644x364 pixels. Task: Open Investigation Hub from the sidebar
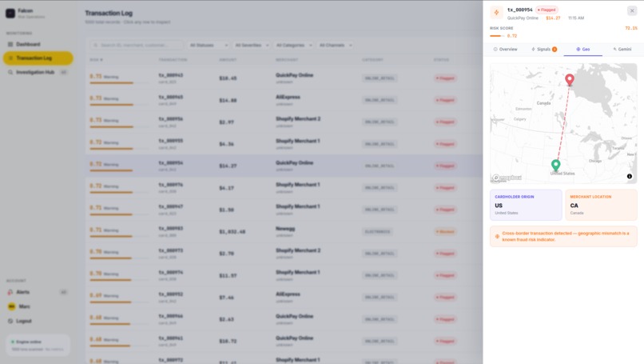38,72
